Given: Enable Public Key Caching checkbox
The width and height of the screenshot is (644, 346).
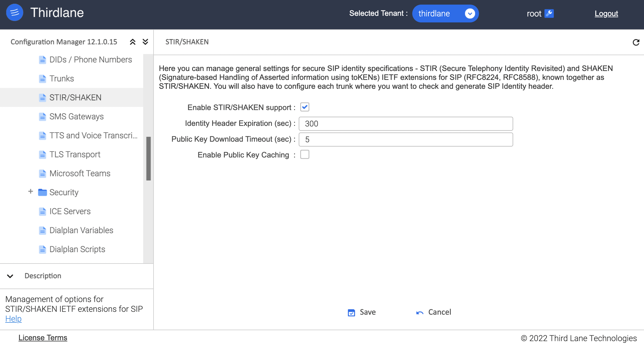Looking at the screenshot, I should coord(305,155).
